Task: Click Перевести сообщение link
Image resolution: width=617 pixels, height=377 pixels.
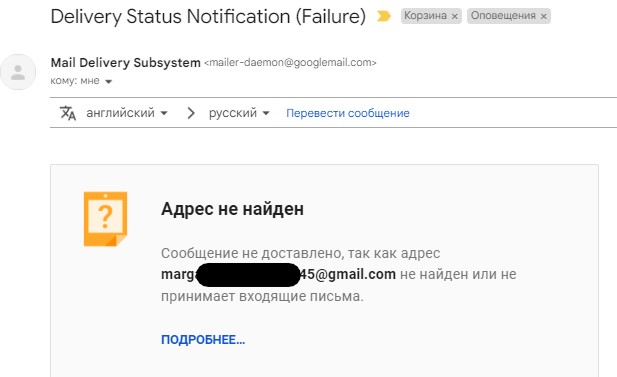Action: [x=348, y=113]
